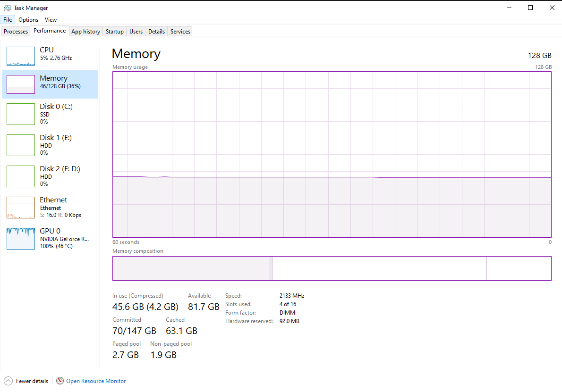Open the Services tab

180,32
